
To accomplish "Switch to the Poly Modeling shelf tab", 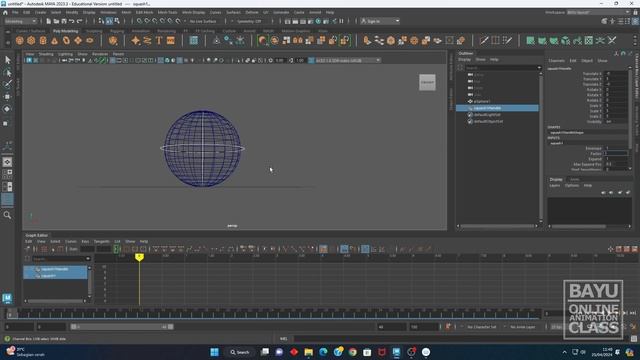I will tap(65, 31).
